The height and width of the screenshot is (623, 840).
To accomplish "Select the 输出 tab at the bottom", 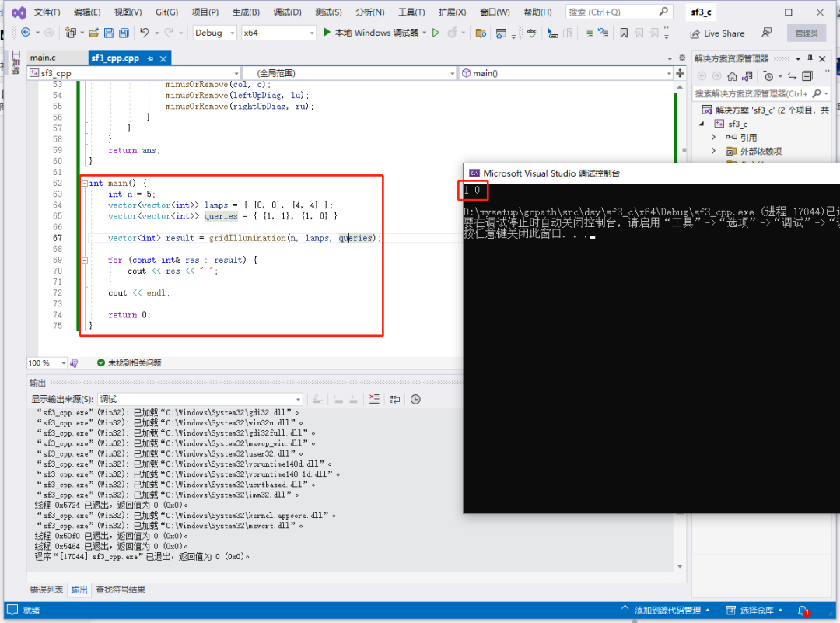I will (79, 590).
